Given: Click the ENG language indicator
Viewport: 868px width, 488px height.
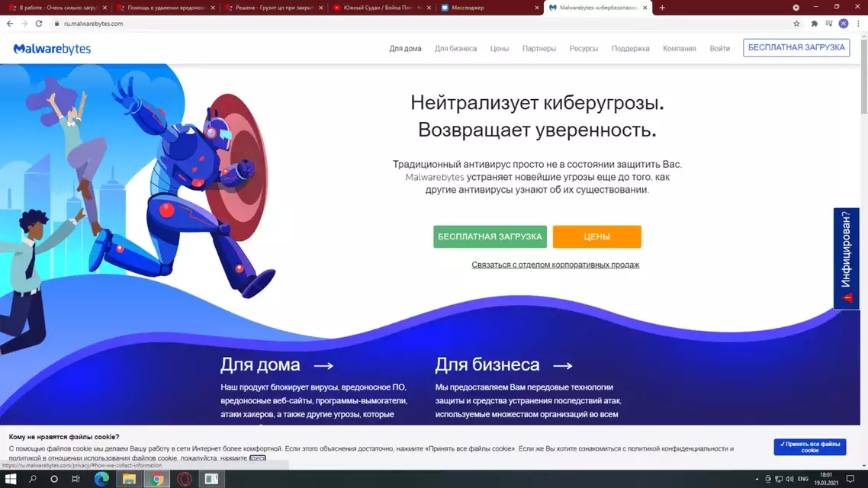Looking at the screenshot, I should click(803, 479).
